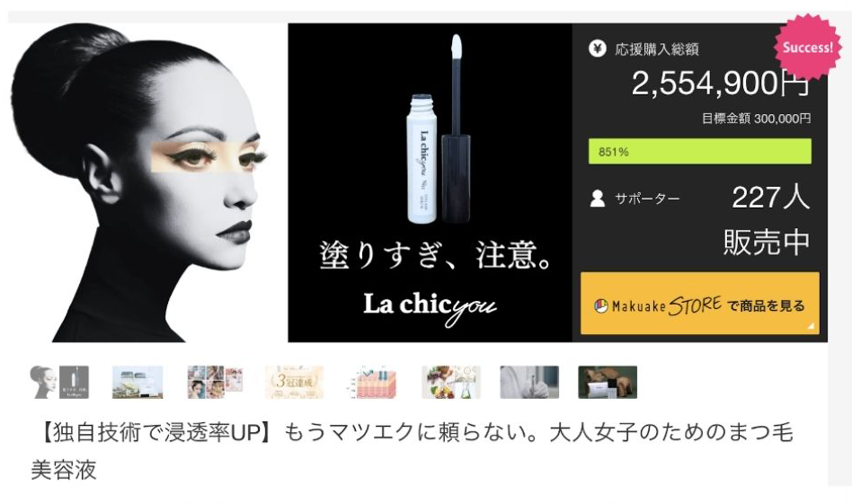Image resolution: width=852 pixels, height=504 pixels.
Task: Click the project title 独自技術で浸透率UP
Action: (x=155, y=433)
